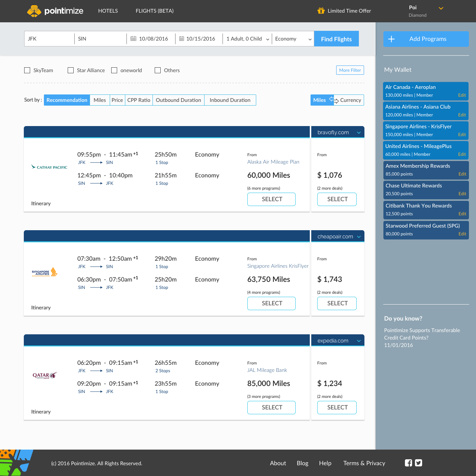Sort results by Outbound Duration
The image size is (476, 476).
tap(178, 100)
